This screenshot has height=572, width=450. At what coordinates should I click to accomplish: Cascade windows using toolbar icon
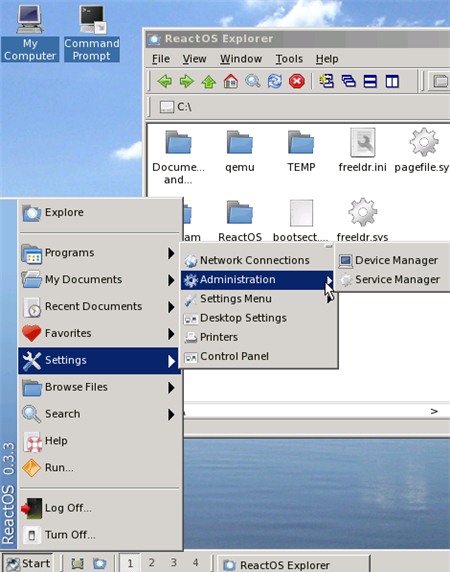349,81
